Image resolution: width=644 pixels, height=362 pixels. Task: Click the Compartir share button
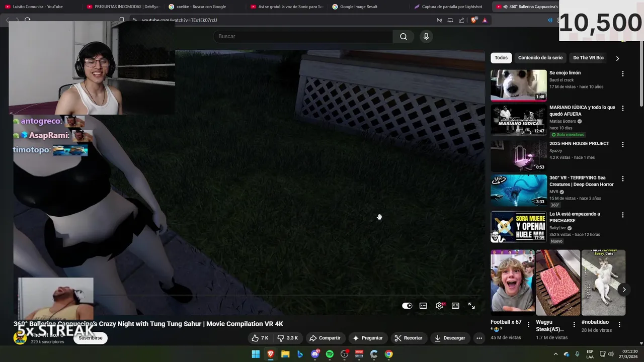pos(325,338)
